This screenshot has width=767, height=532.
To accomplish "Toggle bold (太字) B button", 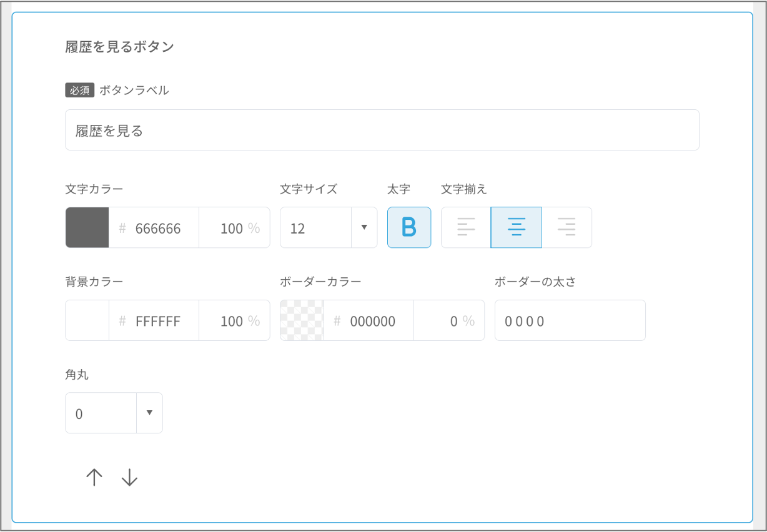I will point(409,227).
